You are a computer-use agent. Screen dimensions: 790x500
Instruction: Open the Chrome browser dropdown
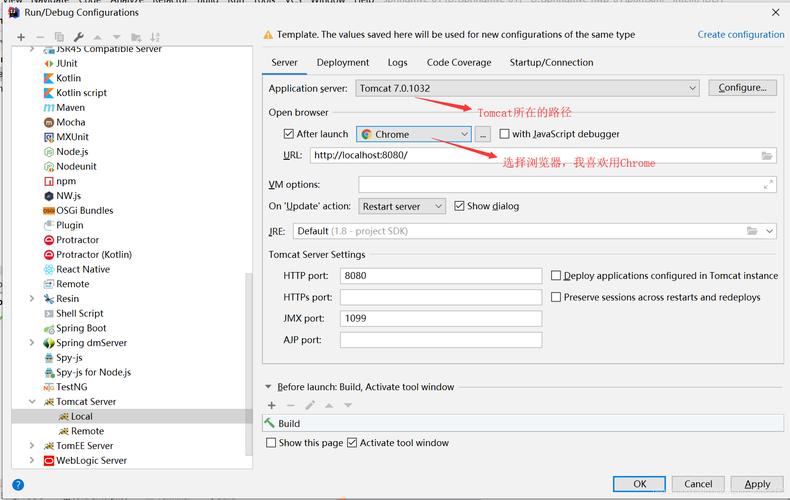point(414,134)
